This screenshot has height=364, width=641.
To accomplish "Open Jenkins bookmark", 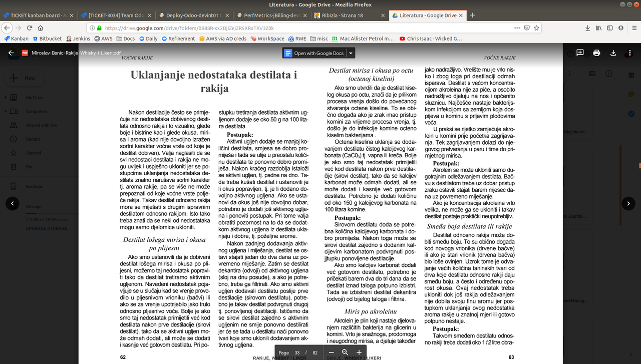I will point(78,39).
